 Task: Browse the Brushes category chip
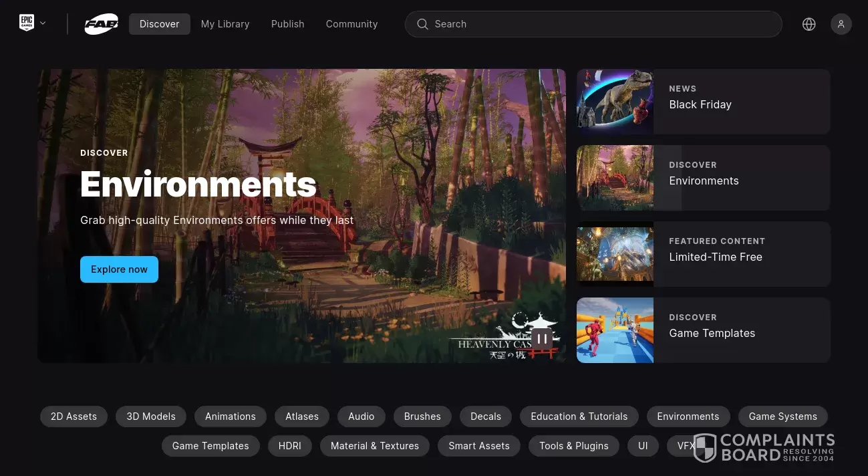[422, 416]
